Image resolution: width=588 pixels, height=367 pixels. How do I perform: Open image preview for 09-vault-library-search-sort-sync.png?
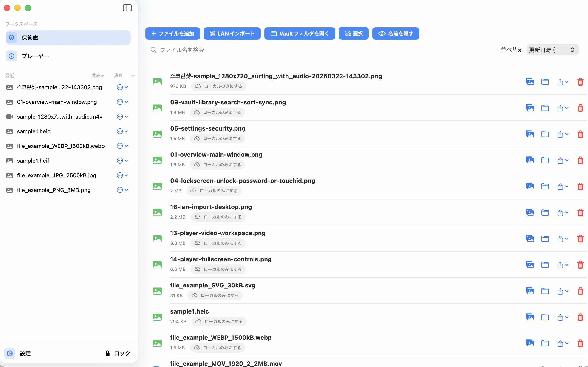pyautogui.click(x=530, y=108)
